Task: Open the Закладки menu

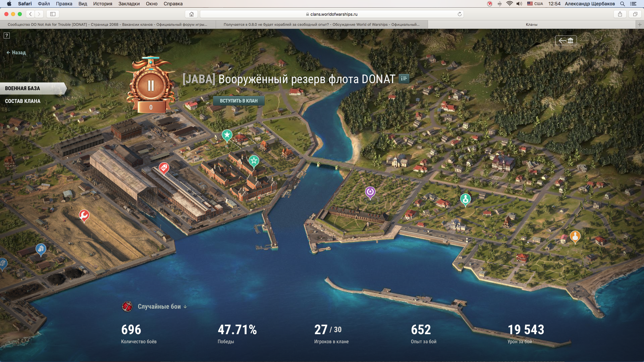Action: (x=129, y=4)
